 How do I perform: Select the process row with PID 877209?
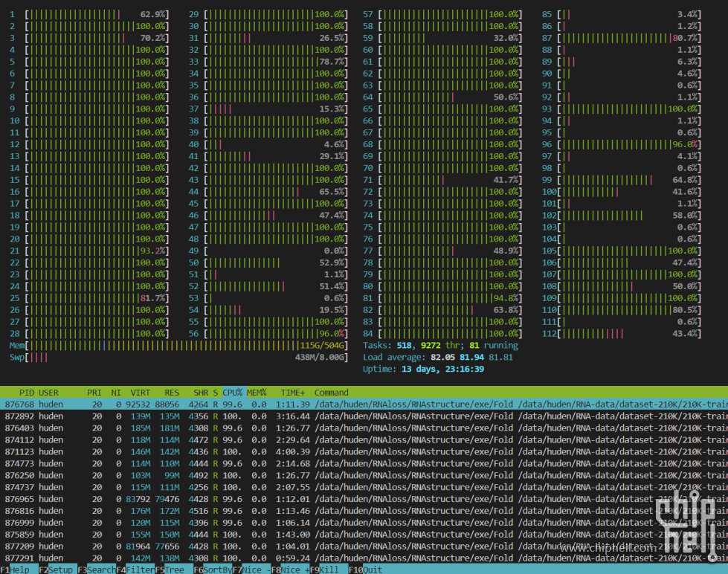364,546
